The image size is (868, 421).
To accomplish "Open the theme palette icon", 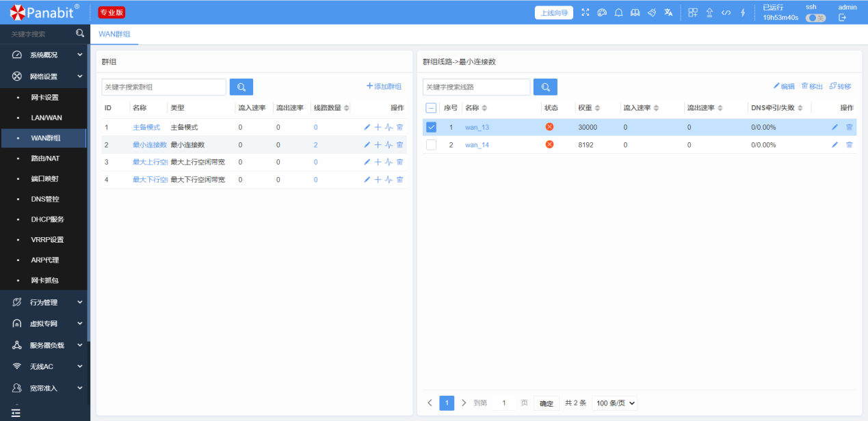I will [x=602, y=12].
